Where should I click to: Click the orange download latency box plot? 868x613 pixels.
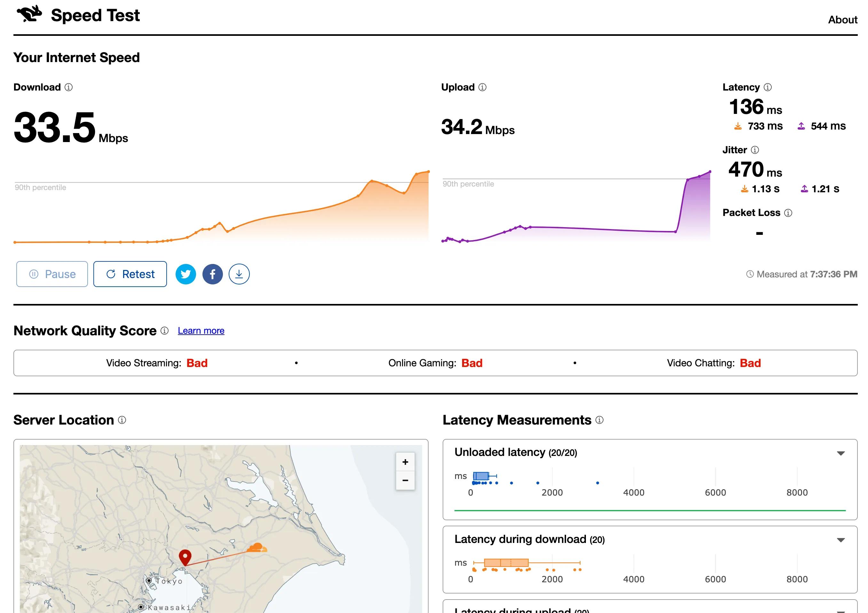click(x=527, y=563)
